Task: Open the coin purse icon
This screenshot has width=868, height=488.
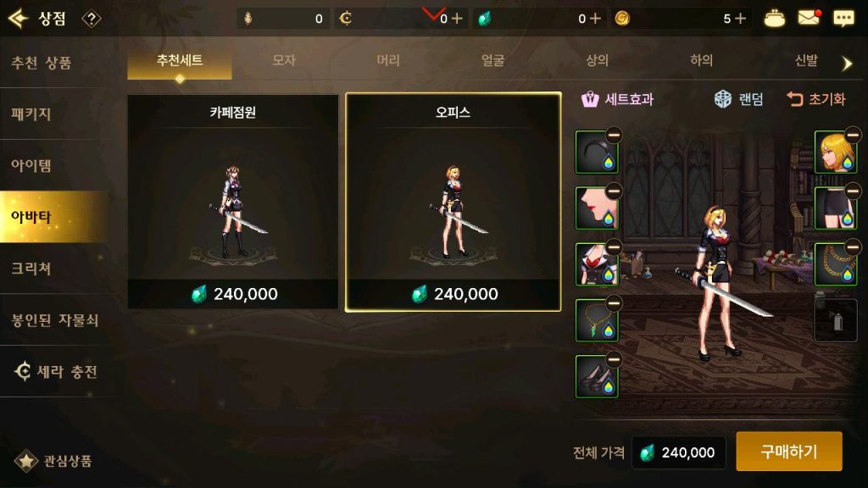Action: click(x=774, y=19)
